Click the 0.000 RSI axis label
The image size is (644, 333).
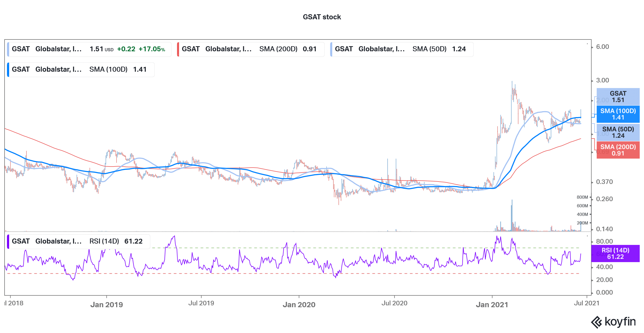point(604,292)
